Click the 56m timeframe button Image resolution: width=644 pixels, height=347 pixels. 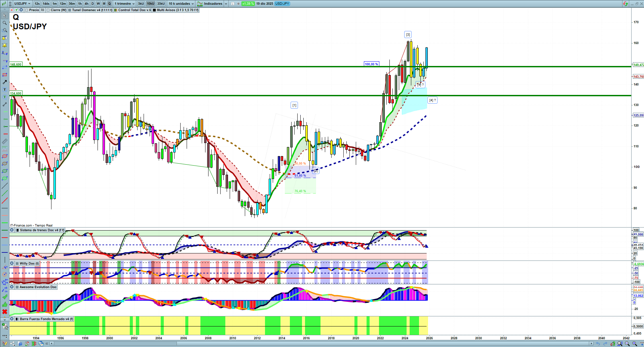coord(72,4)
